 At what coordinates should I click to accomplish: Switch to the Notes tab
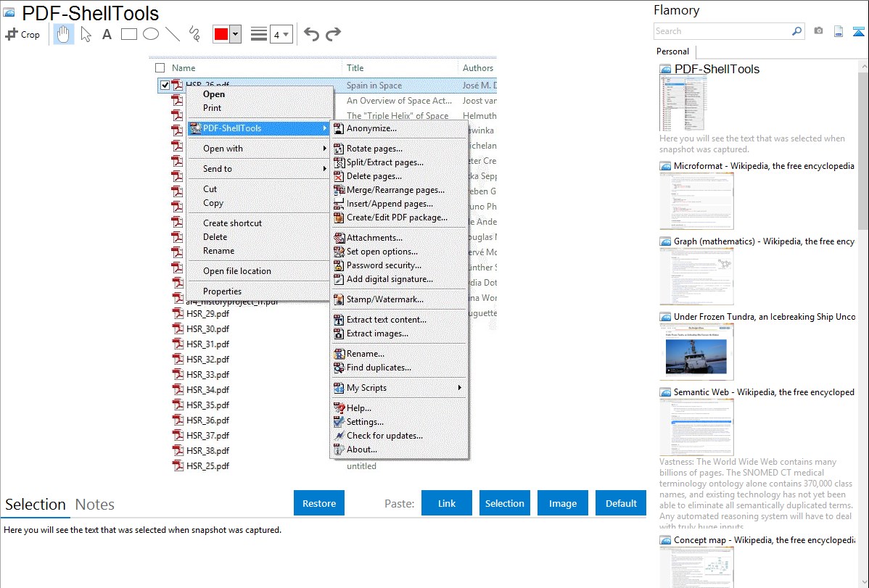(x=95, y=505)
